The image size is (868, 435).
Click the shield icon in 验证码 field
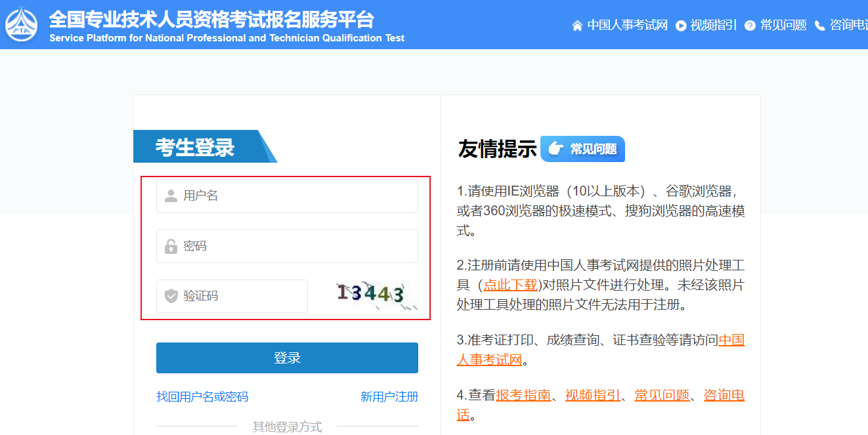coord(171,296)
